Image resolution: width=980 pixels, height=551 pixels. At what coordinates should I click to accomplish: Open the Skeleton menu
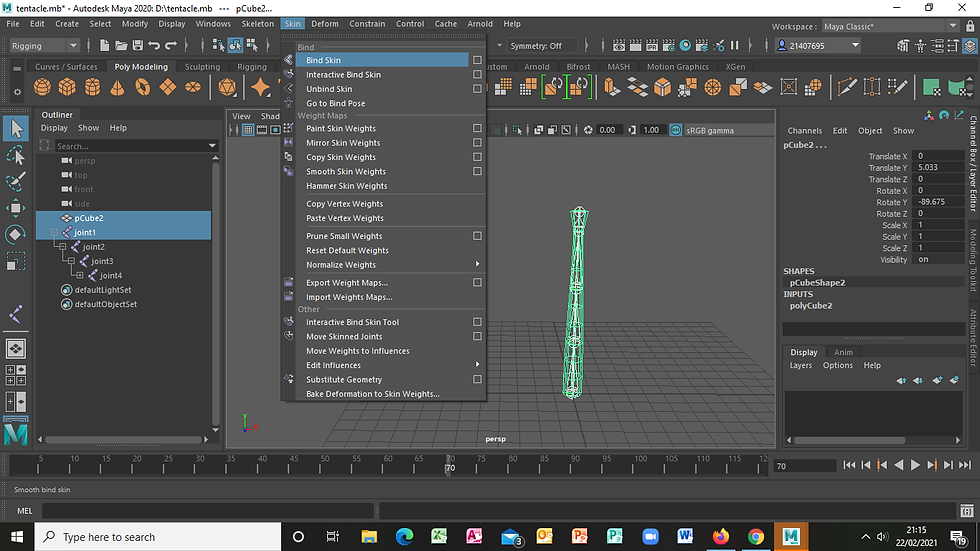[258, 24]
